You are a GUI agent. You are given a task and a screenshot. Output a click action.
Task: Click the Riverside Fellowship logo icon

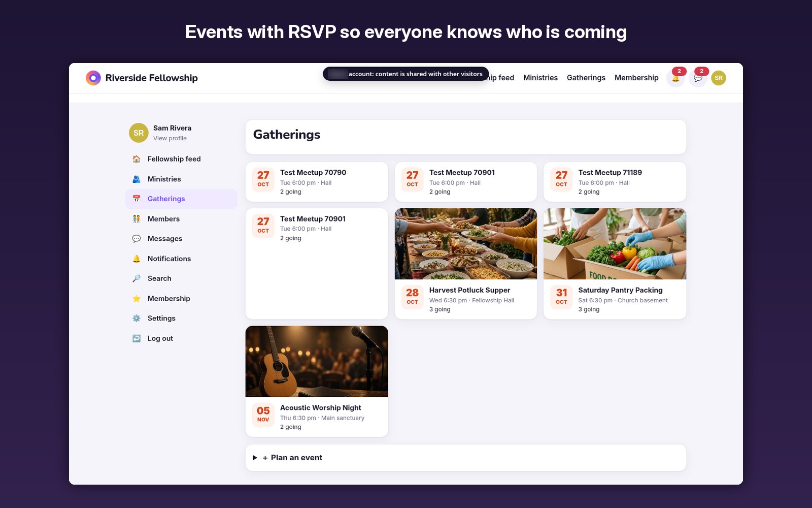[93, 78]
